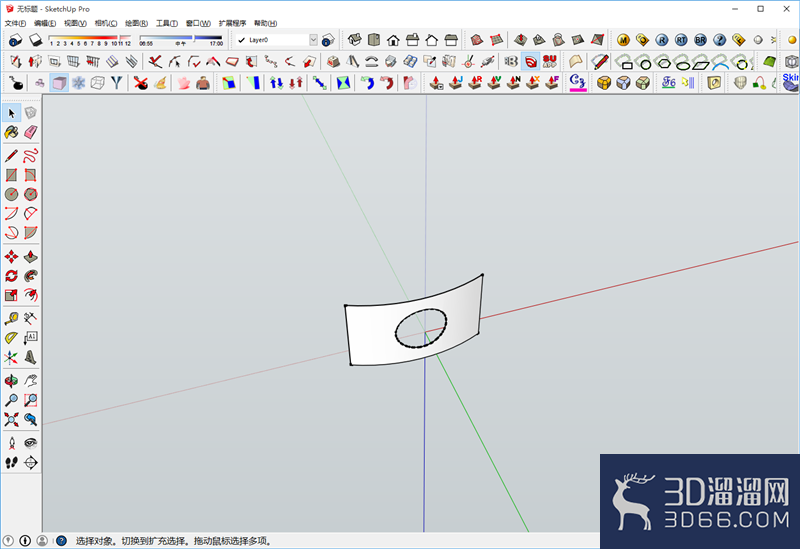Image resolution: width=800 pixels, height=549 pixels.
Task: Open the 扩展程序 menu
Action: click(x=232, y=23)
